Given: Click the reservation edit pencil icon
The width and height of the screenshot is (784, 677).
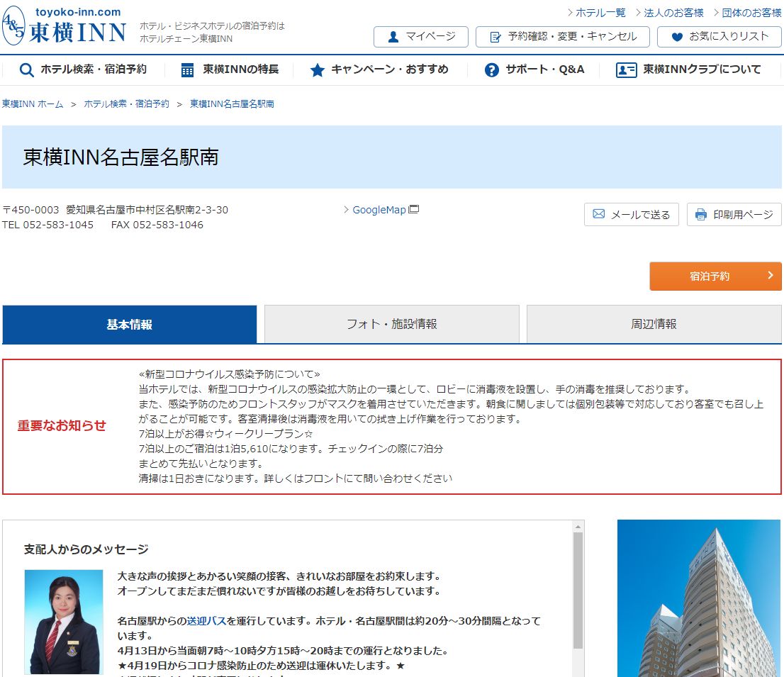Looking at the screenshot, I should [495, 37].
